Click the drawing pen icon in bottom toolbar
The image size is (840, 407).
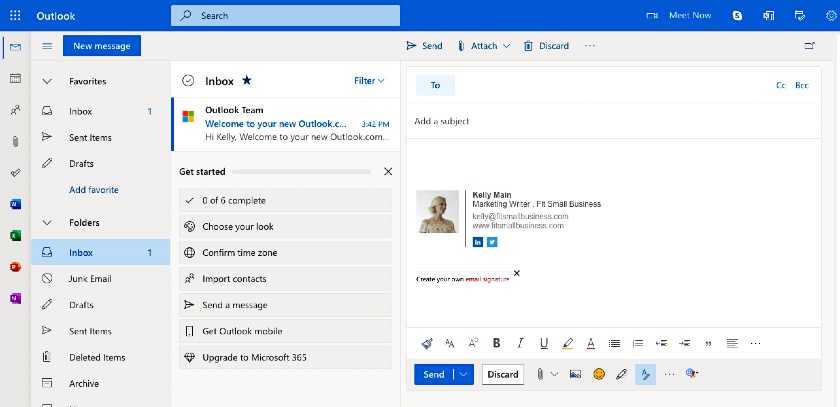coord(621,374)
